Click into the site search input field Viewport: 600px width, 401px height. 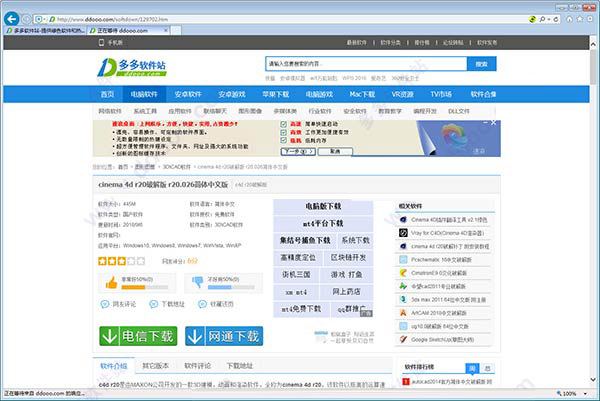click(x=366, y=64)
